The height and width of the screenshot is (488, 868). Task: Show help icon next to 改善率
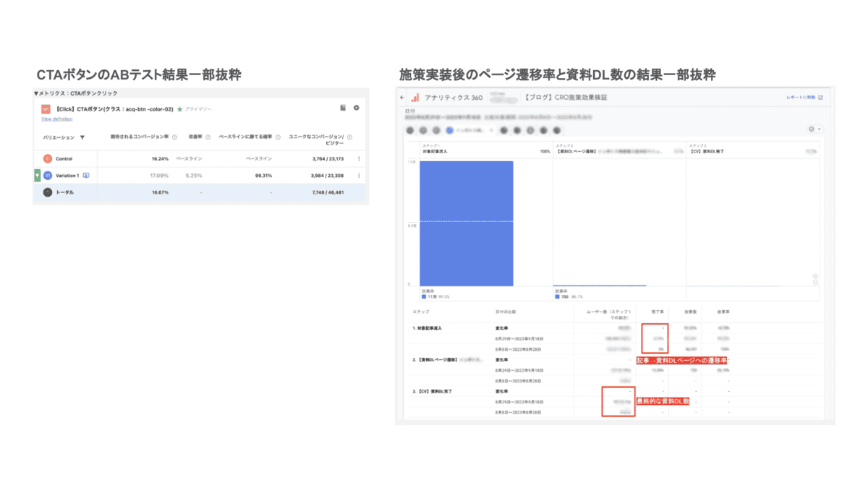(x=208, y=137)
